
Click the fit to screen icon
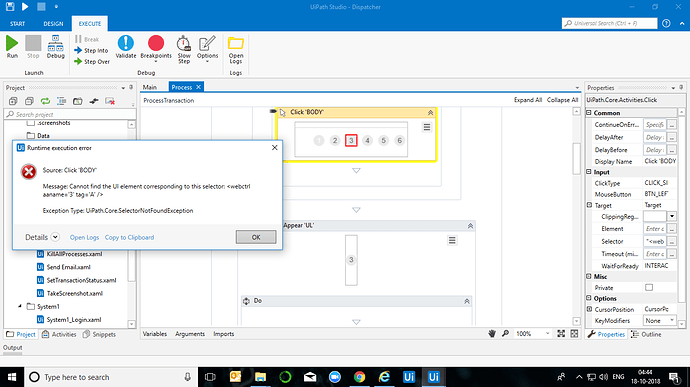tap(561, 334)
